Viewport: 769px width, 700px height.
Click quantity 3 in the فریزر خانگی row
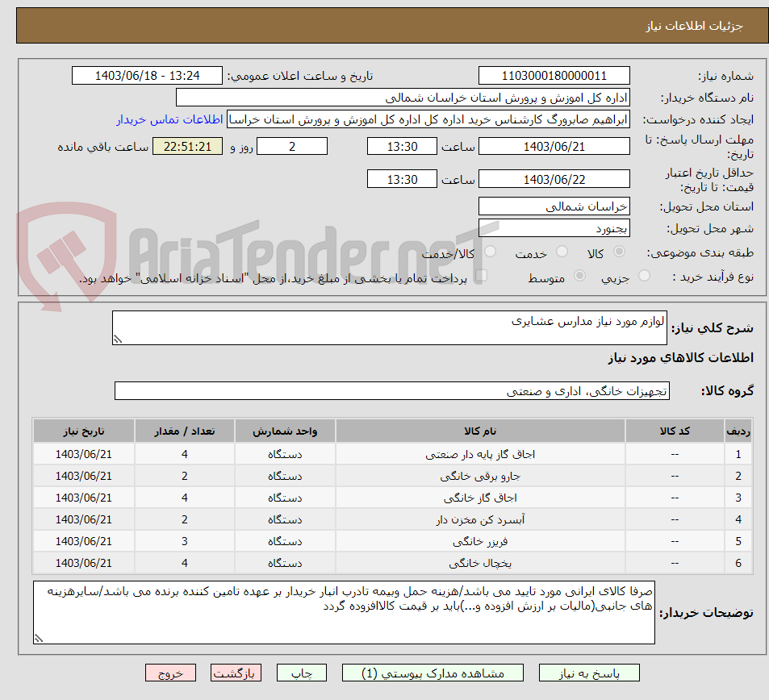pos(185,541)
